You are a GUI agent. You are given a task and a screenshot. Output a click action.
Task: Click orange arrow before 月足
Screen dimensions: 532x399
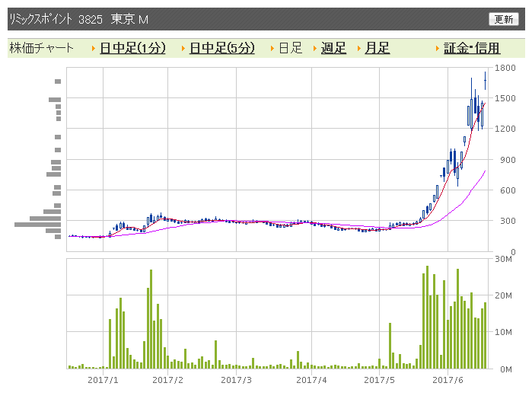[359, 48]
